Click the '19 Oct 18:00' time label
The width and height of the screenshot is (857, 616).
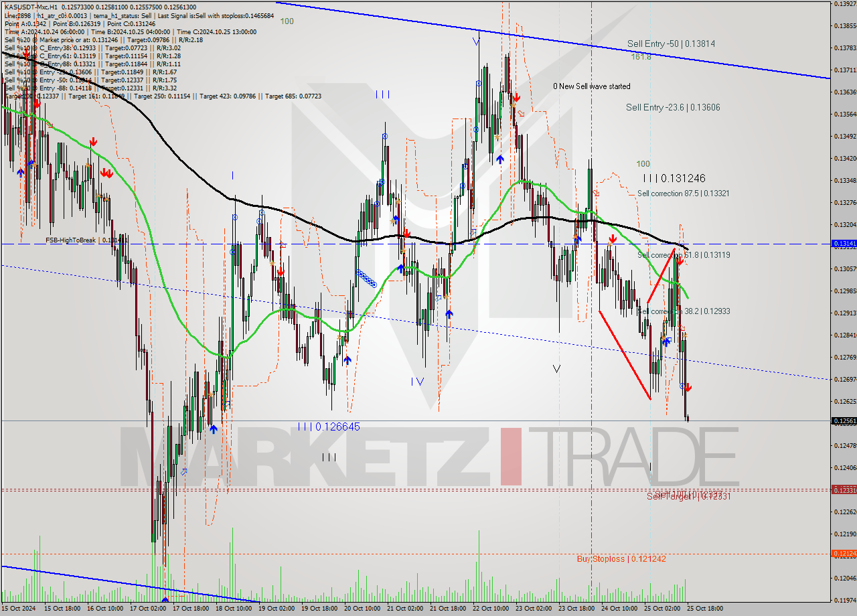tap(319, 609)
